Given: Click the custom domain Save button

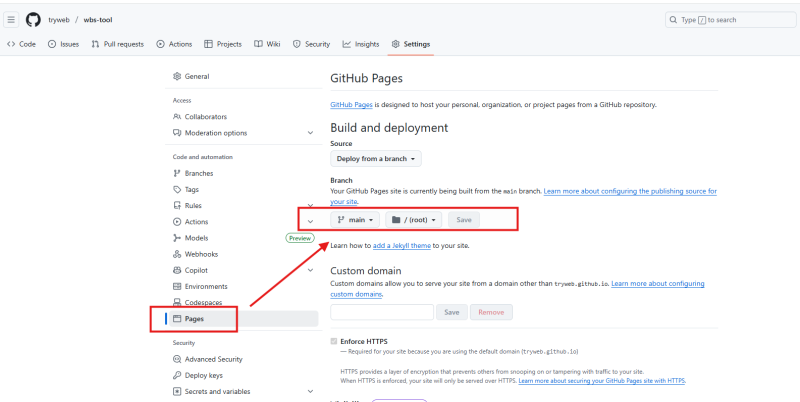Looking at the screenshot, I should [x=452, y=312].
